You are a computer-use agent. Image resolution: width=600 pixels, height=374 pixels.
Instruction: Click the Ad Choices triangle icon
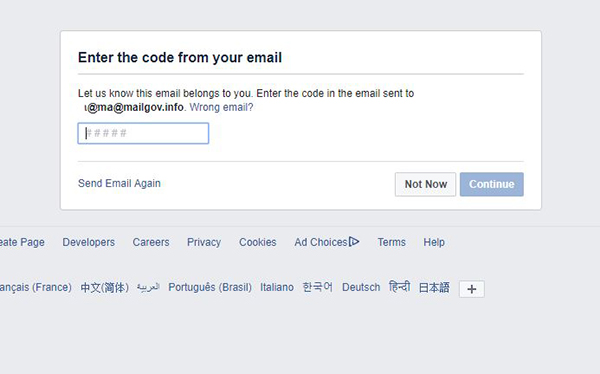[x=354, y=242]
